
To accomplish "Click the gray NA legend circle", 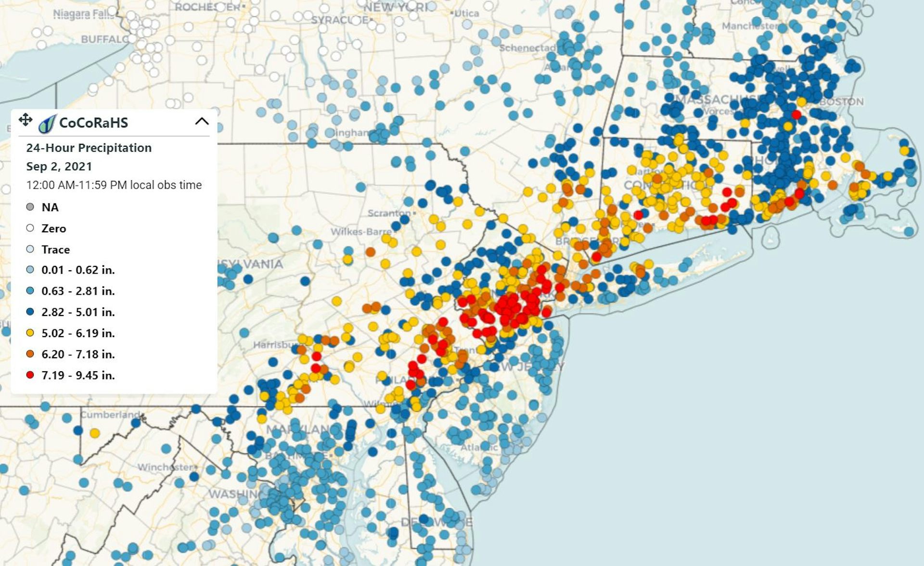I will coord(30,207).
